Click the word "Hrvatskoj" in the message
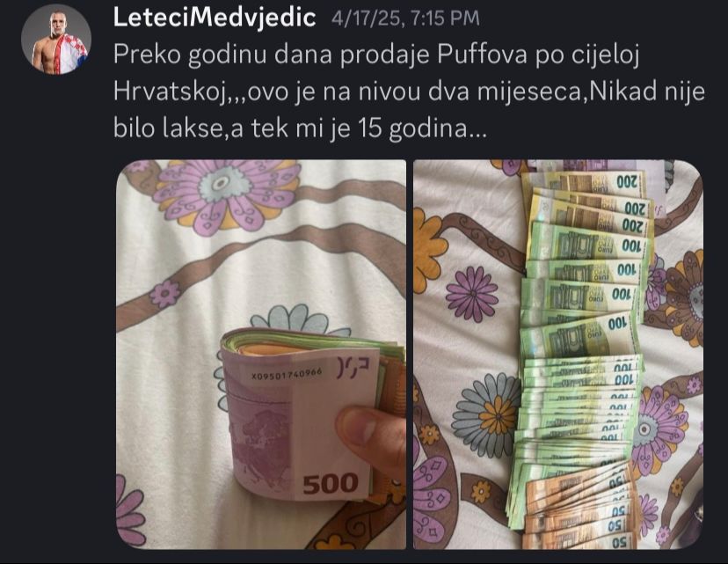This screenshot has height=564, width=728. click(171, 92)
